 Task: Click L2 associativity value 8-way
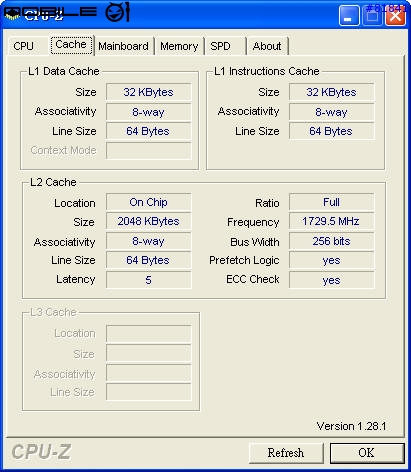click(148, 241)
